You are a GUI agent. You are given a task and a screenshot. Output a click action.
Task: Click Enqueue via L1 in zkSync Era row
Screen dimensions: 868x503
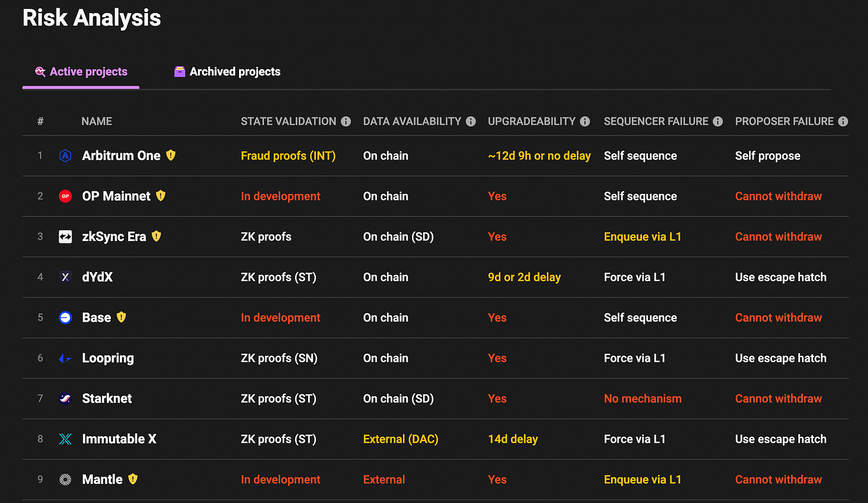coord(642,237)
